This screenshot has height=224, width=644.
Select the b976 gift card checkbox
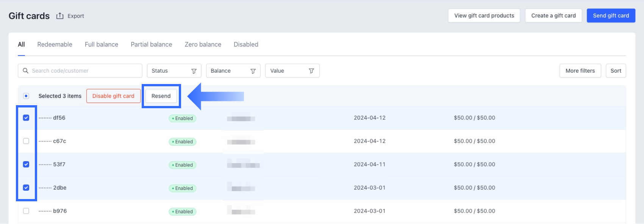click(26, 211)
